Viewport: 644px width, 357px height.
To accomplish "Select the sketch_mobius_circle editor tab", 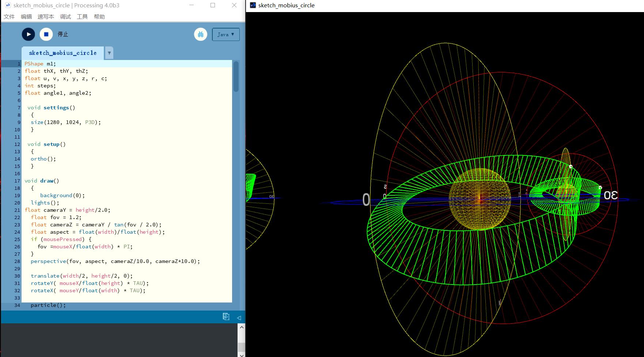I will click(62, 53).
